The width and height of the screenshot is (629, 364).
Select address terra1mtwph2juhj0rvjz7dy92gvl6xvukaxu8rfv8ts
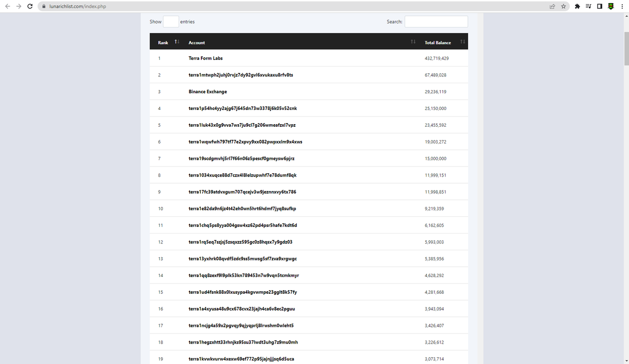241,75
